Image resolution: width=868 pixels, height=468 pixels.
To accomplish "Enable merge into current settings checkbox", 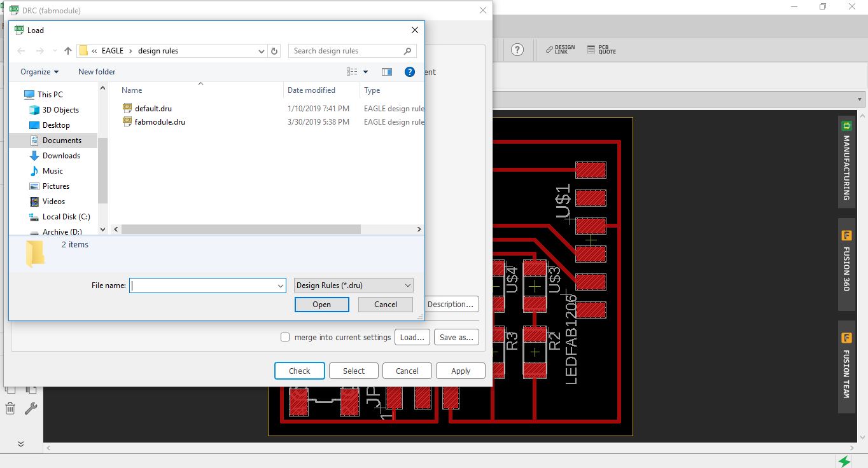I will click(285, 337).
